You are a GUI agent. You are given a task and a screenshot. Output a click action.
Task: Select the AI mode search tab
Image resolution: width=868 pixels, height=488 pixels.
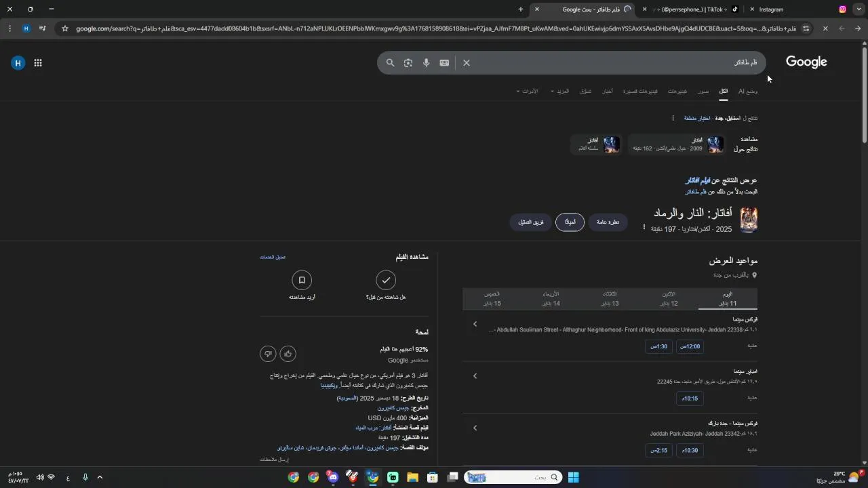(748, 91)
